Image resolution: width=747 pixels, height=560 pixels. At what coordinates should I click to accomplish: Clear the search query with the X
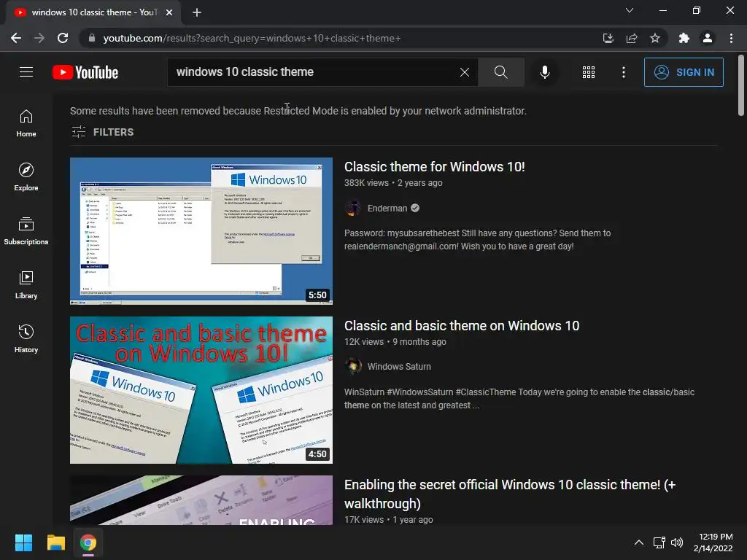tap(465, 72)
